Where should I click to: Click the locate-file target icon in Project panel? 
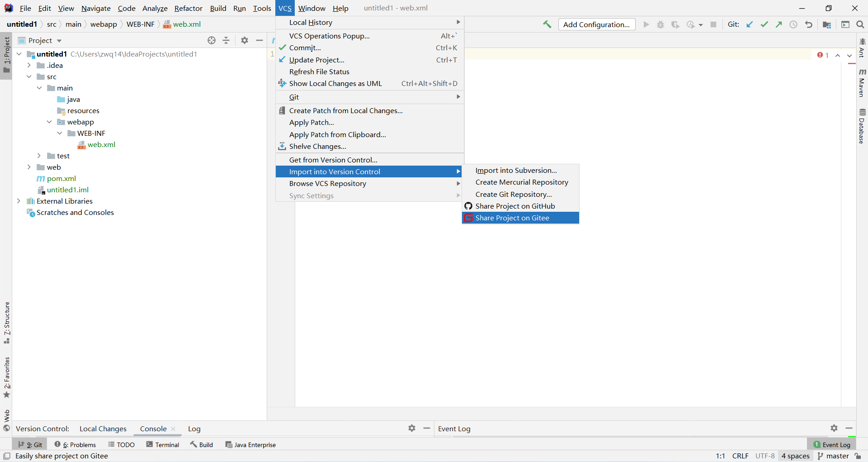[212, 40]
